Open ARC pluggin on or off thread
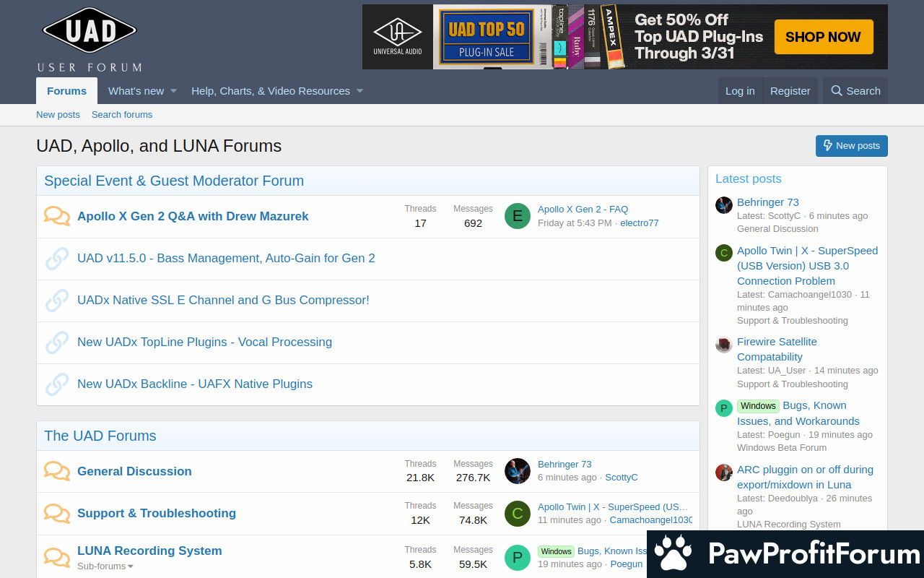This screenshot has width=924, height=578. [805, 477]
